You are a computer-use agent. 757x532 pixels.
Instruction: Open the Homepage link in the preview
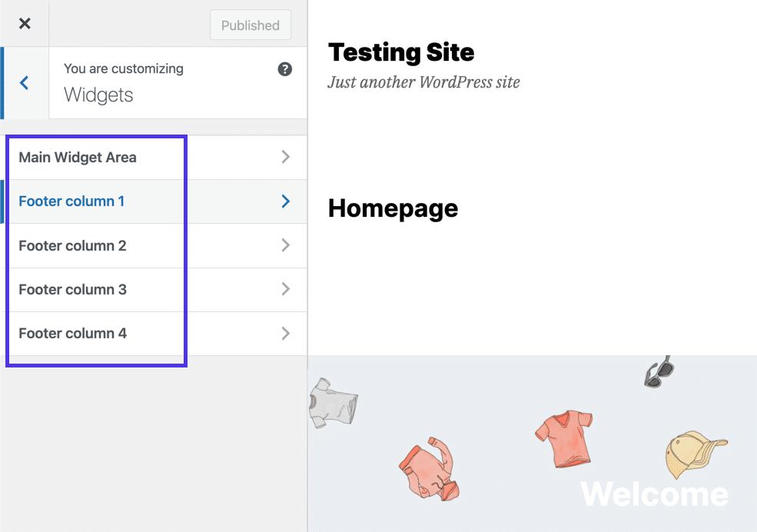(x=393, y=208)
